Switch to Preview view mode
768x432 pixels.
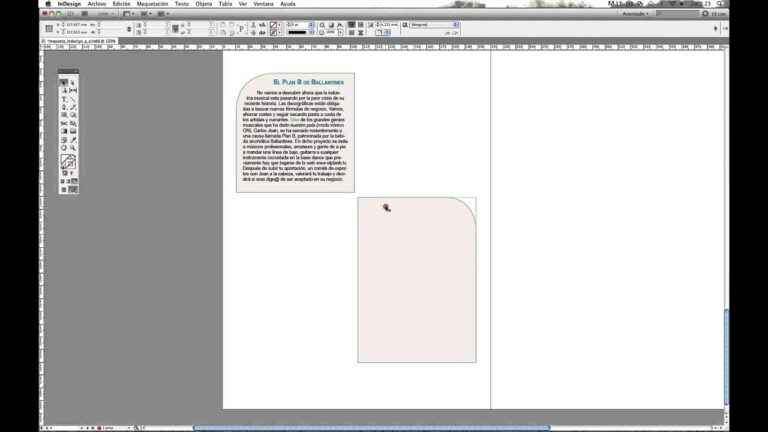(x=73, y=190)
